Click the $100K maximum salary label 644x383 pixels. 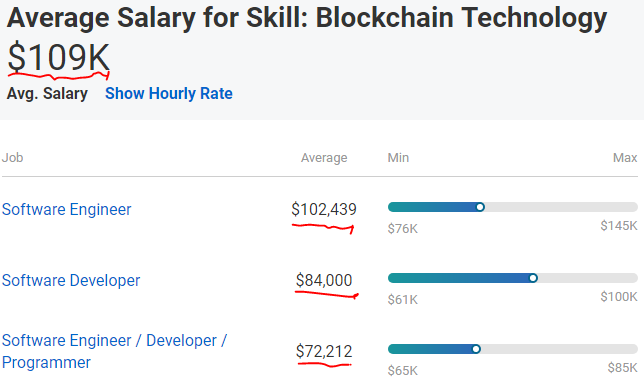(x=619, y=296)
